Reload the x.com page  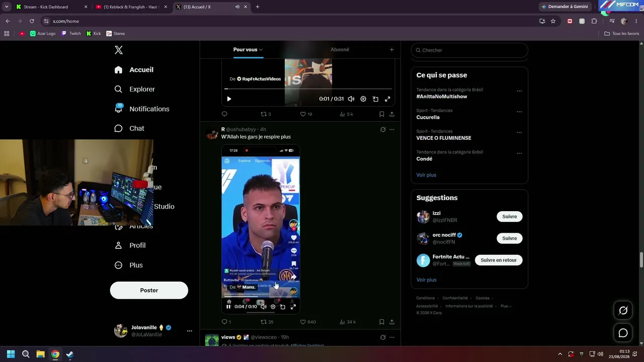[32, 21]
